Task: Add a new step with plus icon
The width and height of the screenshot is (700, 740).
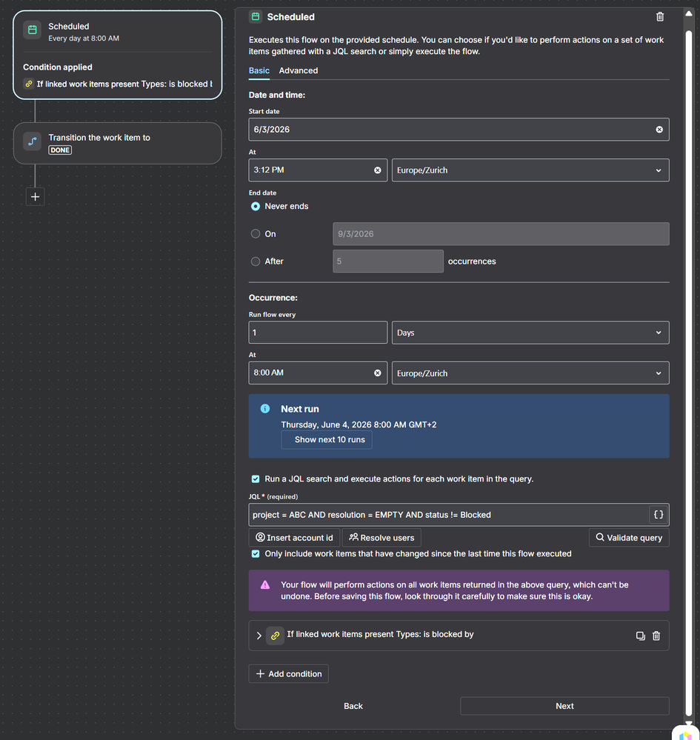Action: pyautogui.click(x=35, y=197)
